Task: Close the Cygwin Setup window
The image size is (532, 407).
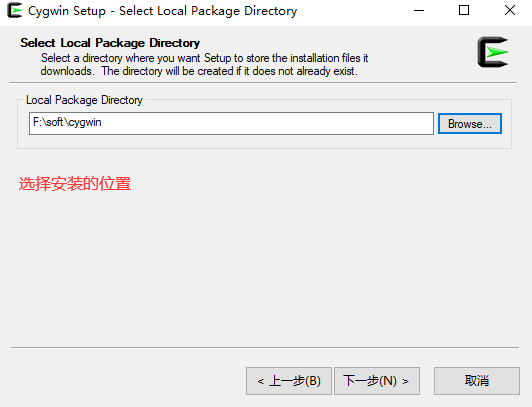Action: click(x=510, y=11)
